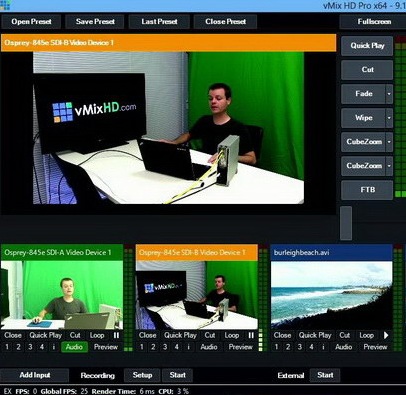Image resolution: width=406 pixels, height=395 pixels.
Task: Send Osprey SDI-A input to Preview
Action: tap(106, 347)
